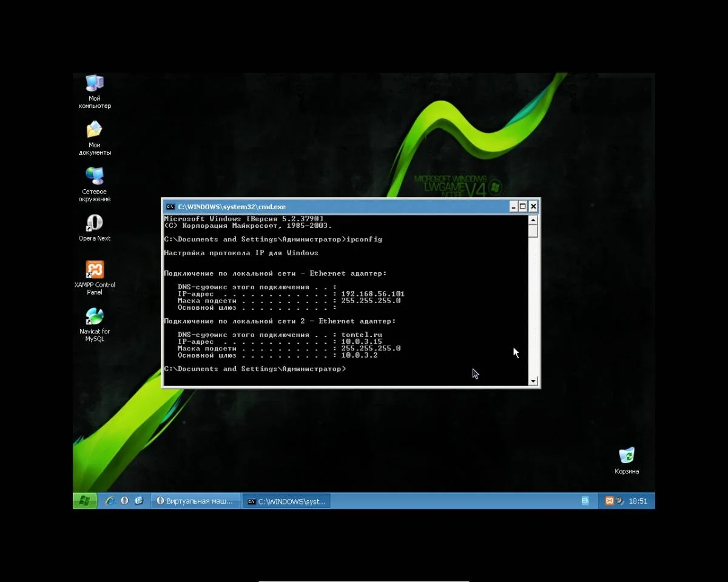Viewport: 728px width, 582px height.
Task: Click the tomtel.ru DNS suffix text
Action: coord(362,335)
